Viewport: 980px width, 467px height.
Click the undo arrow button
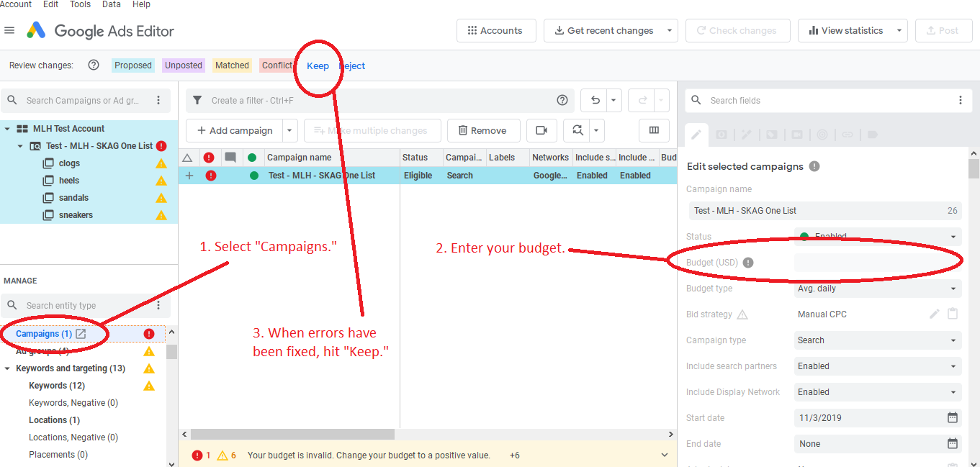click(595, 101)
